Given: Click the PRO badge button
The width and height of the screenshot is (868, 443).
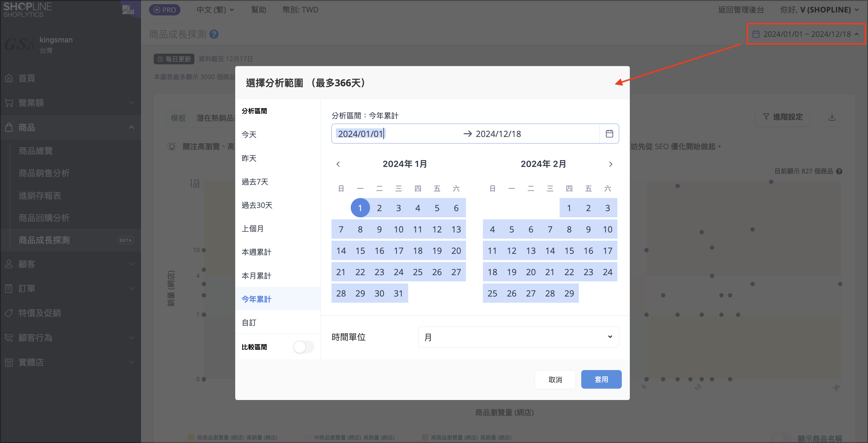Looking at the screenshot, I should (x=165, y=10).
